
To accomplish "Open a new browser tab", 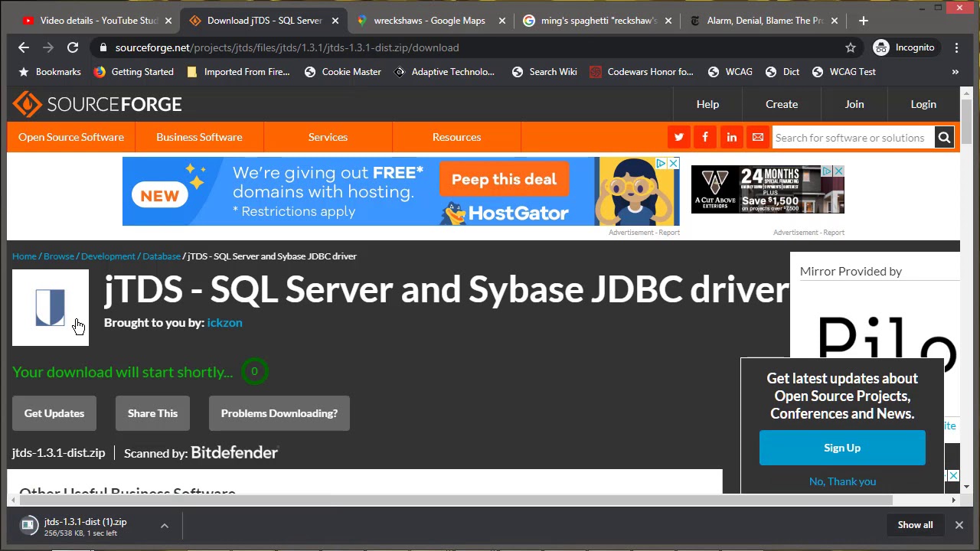I will (x=864, y=21).
